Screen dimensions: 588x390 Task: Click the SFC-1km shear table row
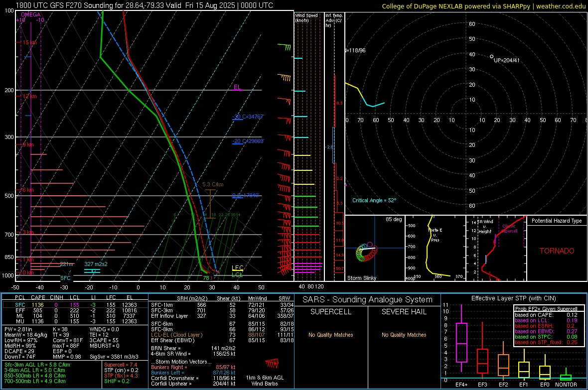[222, 305]
